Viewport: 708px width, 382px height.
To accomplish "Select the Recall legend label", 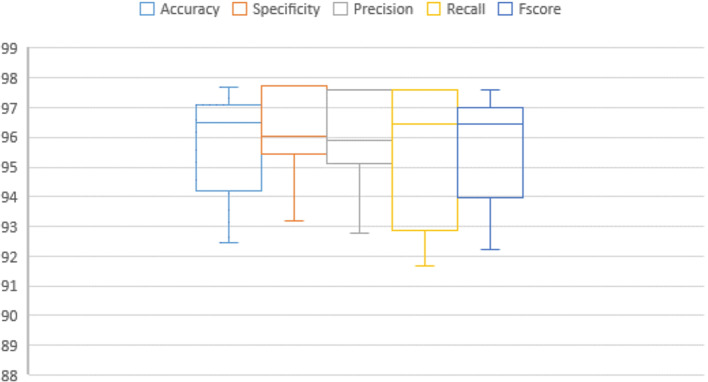I will tap(466, 9).
